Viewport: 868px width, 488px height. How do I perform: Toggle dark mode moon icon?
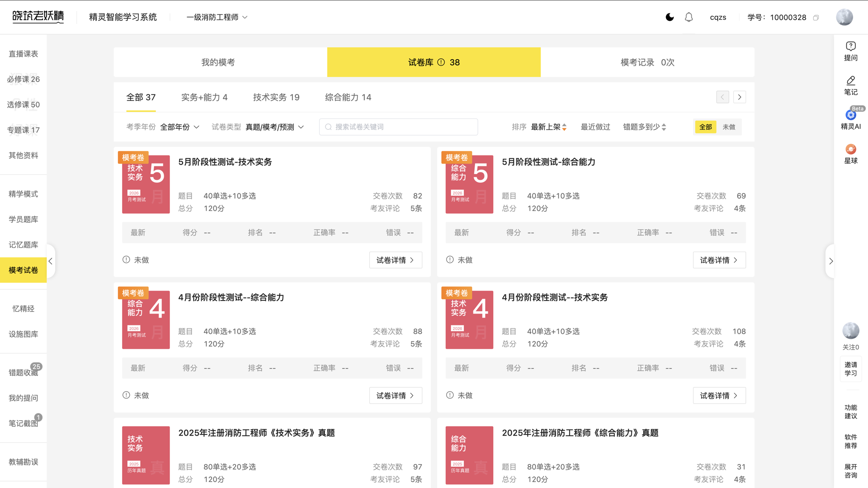[x=670, y=17]
